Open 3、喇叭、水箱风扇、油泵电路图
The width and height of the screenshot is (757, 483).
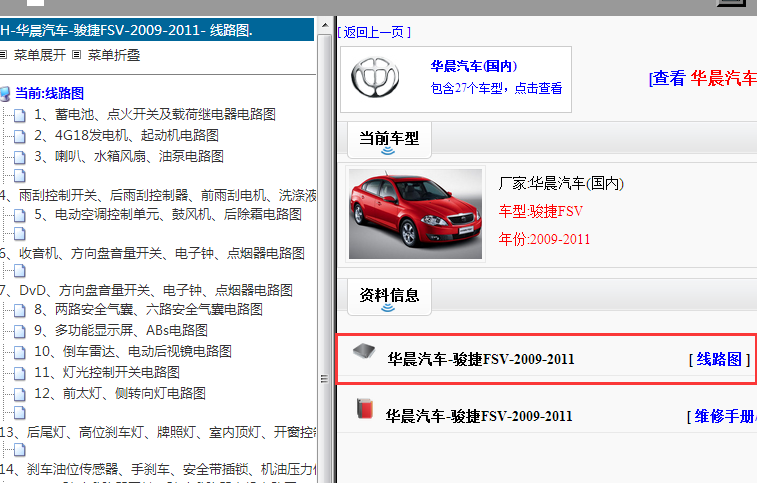pos(129,156)
